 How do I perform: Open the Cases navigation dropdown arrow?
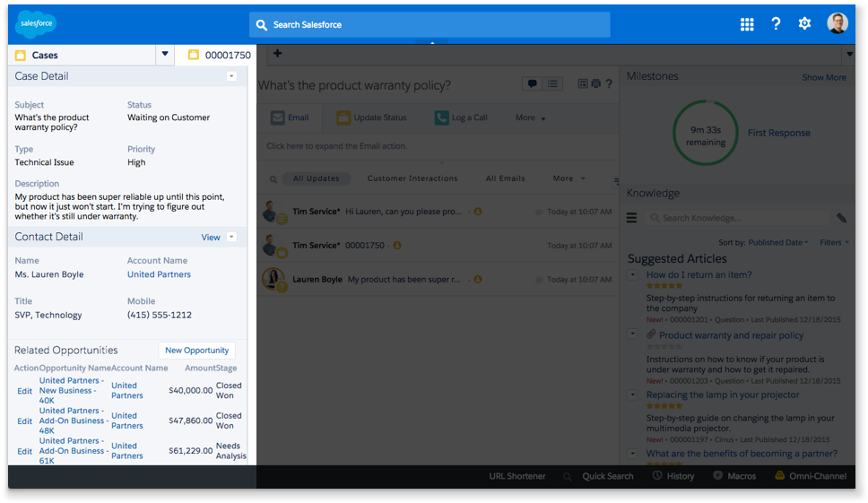[x=165, y=54]
